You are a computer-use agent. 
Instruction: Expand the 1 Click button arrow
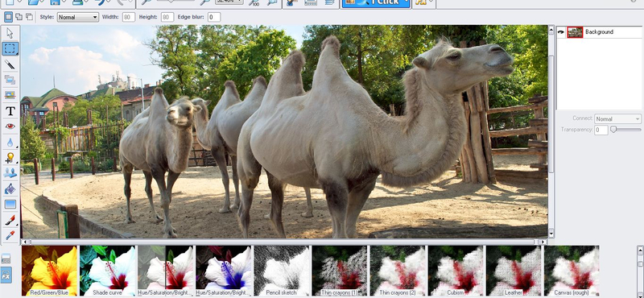(406, 2)
